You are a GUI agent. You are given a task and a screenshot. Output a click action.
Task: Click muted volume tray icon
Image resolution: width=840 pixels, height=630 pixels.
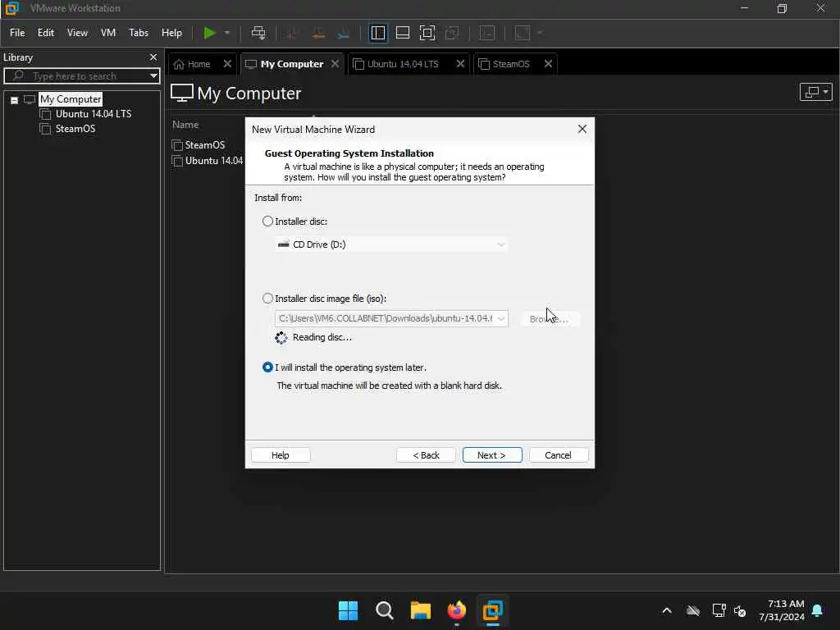click(740, 610)
